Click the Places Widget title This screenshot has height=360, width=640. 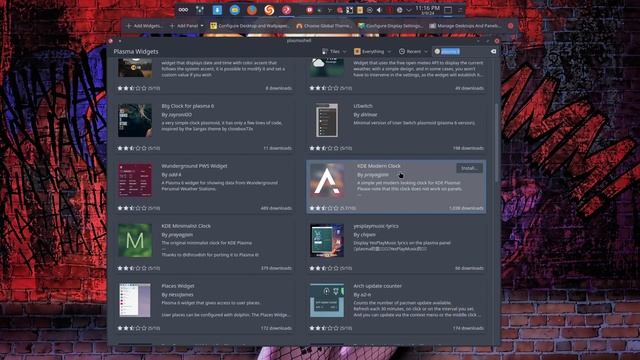[178, 286]
